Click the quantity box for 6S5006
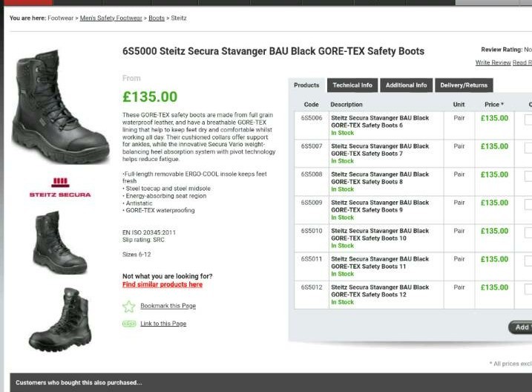Image resolution: width=532 pixels, height=392 pixels. 528,120
